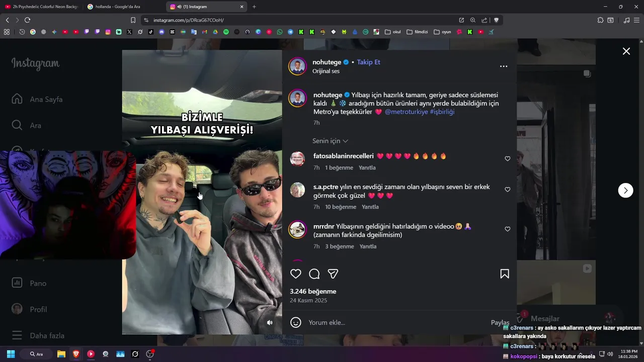Open the @metroturkiye mention link
Viewport: 644px width, 362px height.
point(407,112)
